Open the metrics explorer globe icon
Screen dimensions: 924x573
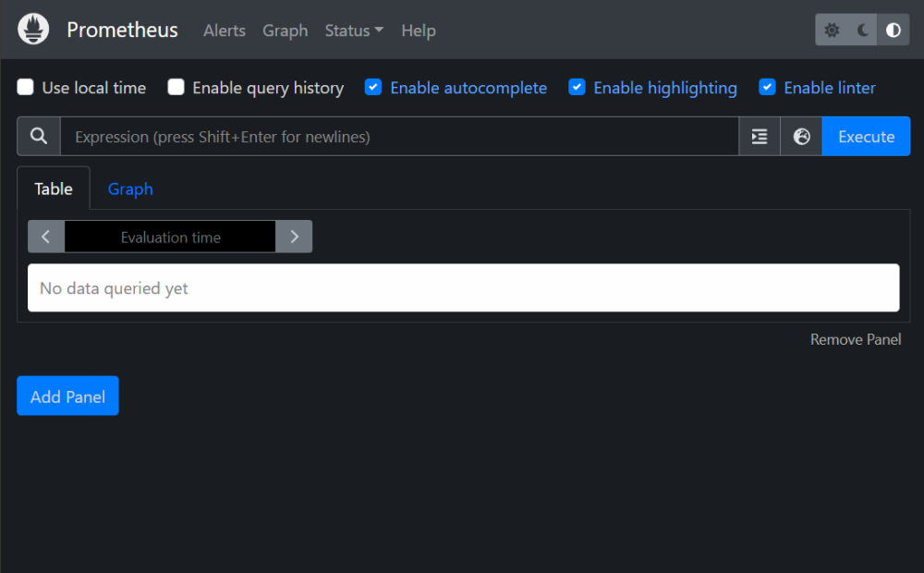pyautogui.click(x=801, y=137)
